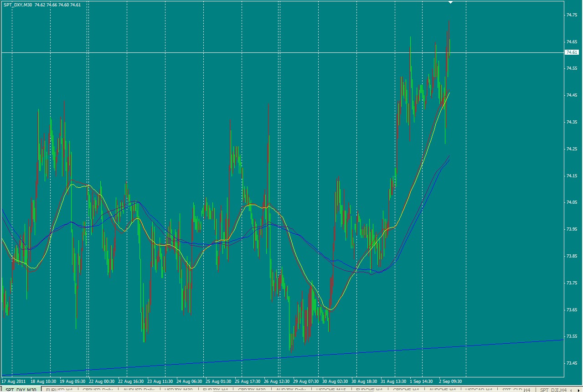
Task: Click the 73.95 price axis label
Action: tap(572, 229)
